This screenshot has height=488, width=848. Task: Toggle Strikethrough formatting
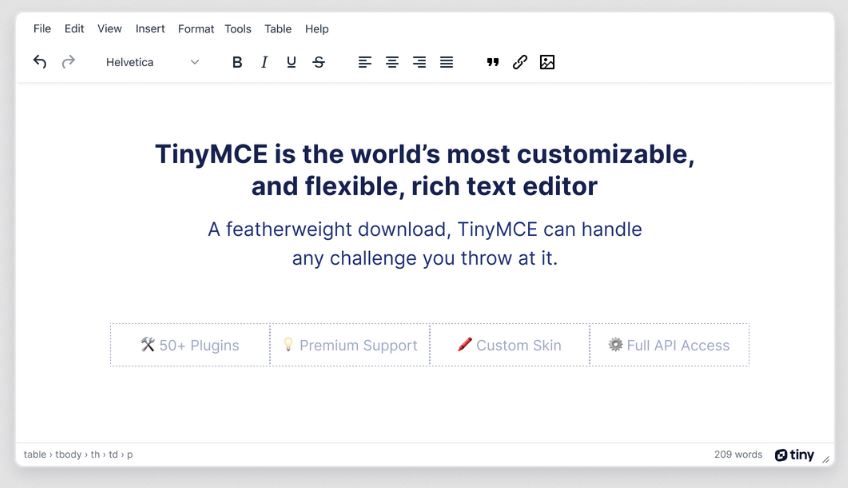pyautogui.click(x=319, y=62)
